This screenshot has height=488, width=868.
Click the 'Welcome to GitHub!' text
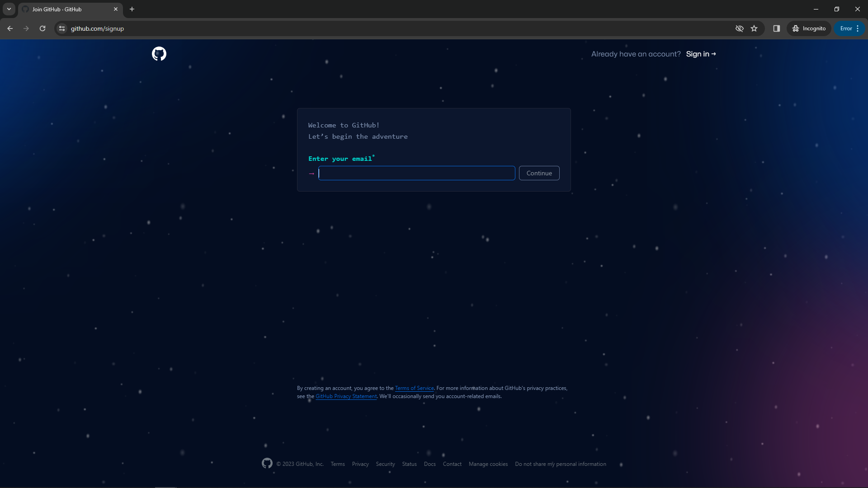coord(344,125)
